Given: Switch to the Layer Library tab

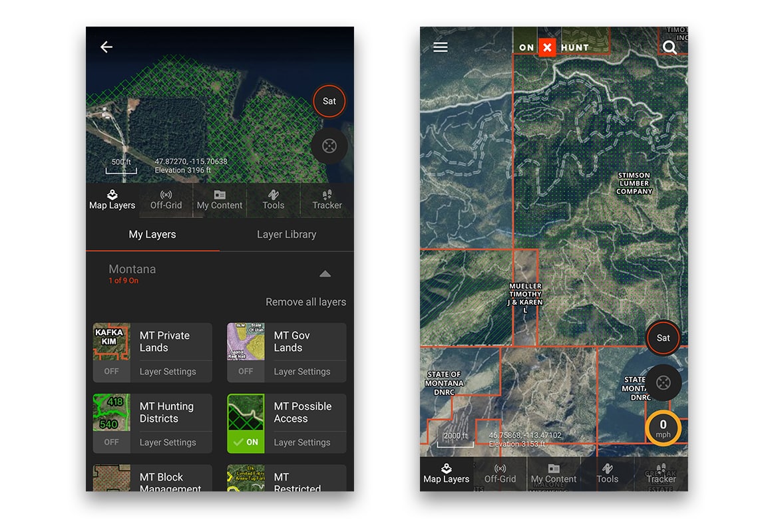Looking at the screenshot, I should point(286,234).
